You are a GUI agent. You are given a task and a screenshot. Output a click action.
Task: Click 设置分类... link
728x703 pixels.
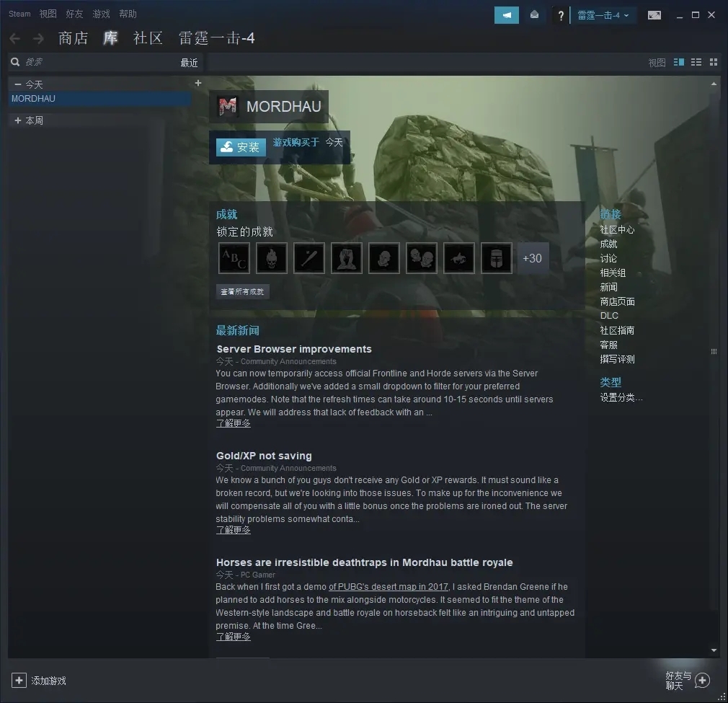[621, 398]
